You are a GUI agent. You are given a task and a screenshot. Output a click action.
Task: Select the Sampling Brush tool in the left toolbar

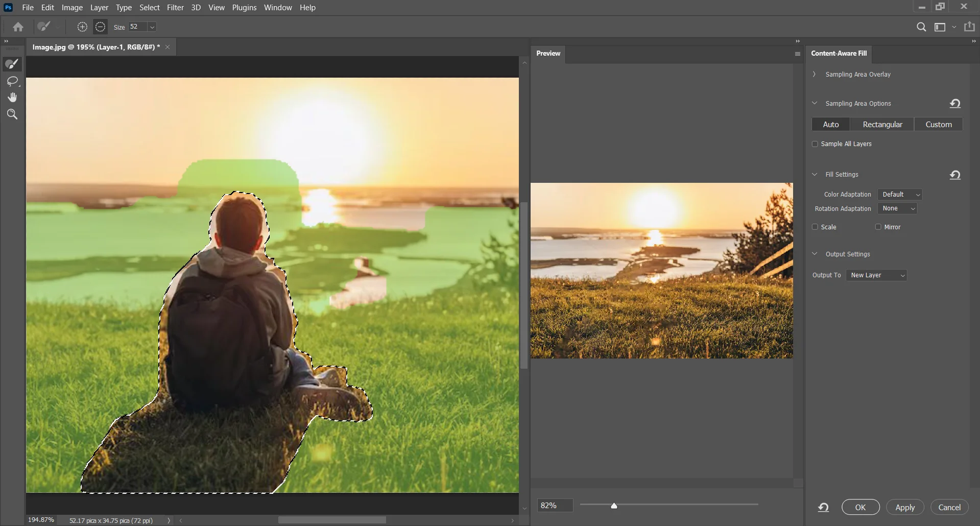coord(12,64)
